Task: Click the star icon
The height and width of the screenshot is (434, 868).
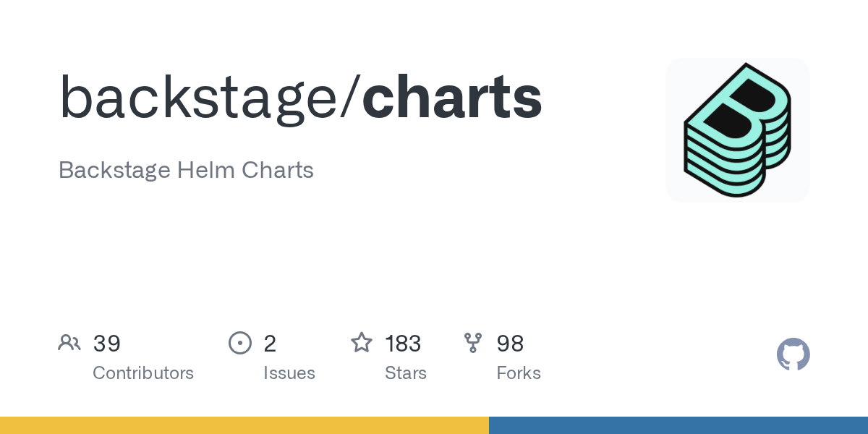Action: tap(362, 343)
